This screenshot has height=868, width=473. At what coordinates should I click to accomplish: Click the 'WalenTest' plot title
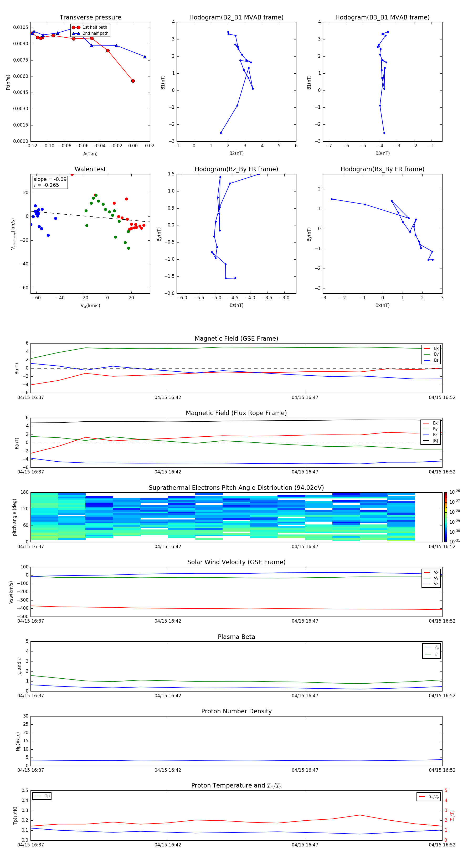point(90,169)
